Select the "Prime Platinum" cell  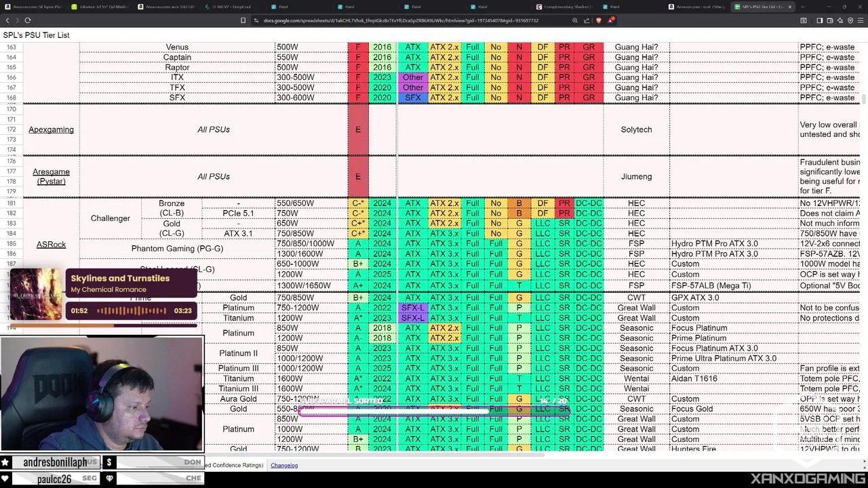pyautogui.click(x=734, y=338)
